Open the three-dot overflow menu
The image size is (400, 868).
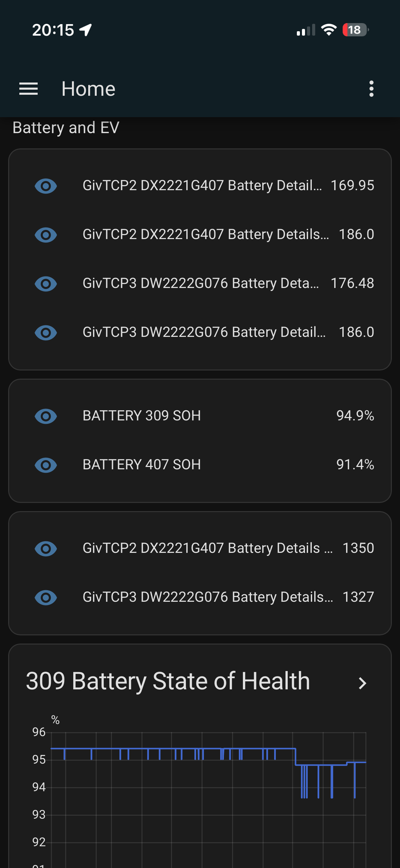pos(372,89)
